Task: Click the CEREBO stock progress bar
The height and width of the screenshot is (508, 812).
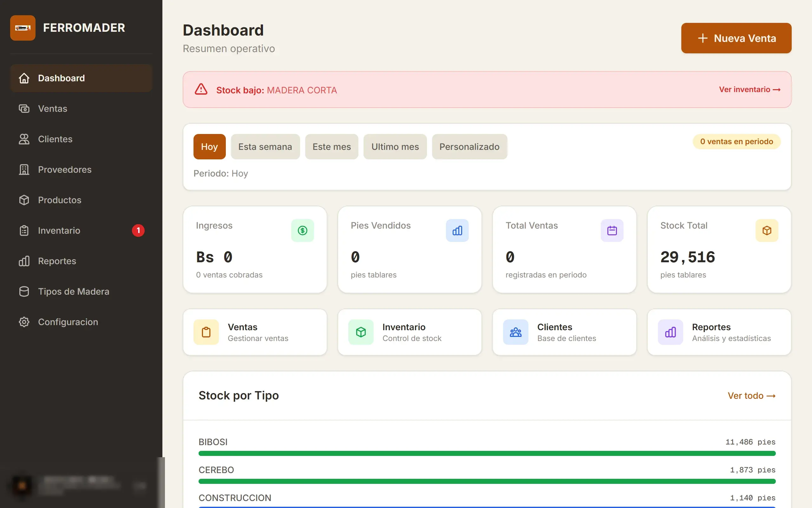Action: tap(487, 481)
